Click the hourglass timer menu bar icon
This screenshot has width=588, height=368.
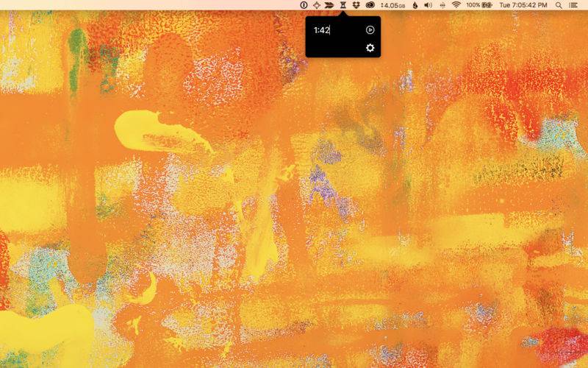tap(343, 5)
